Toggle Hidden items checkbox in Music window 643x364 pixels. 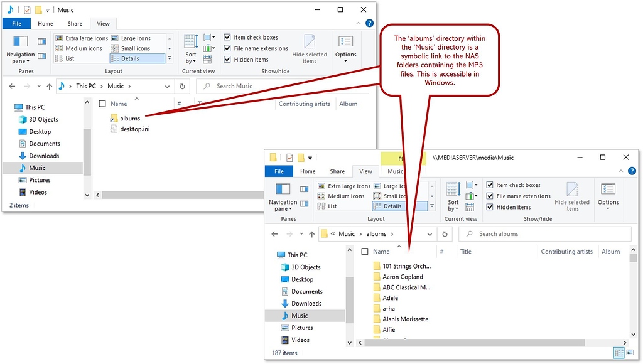(x=228, y=60)
